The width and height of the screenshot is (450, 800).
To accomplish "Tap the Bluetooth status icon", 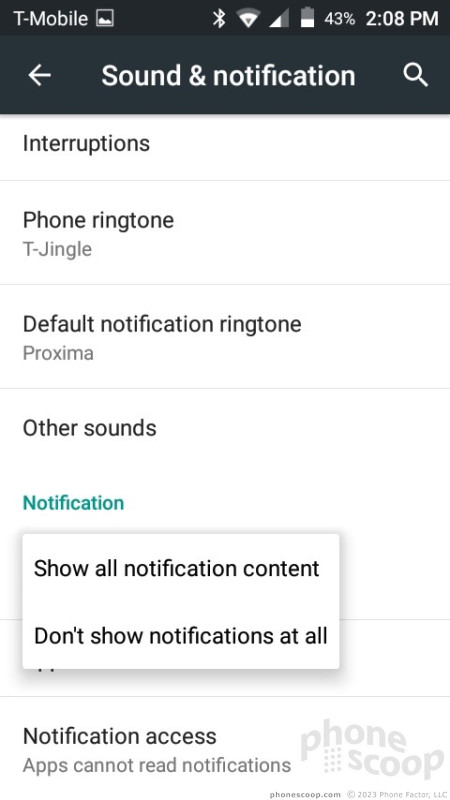I will (219, 19).
